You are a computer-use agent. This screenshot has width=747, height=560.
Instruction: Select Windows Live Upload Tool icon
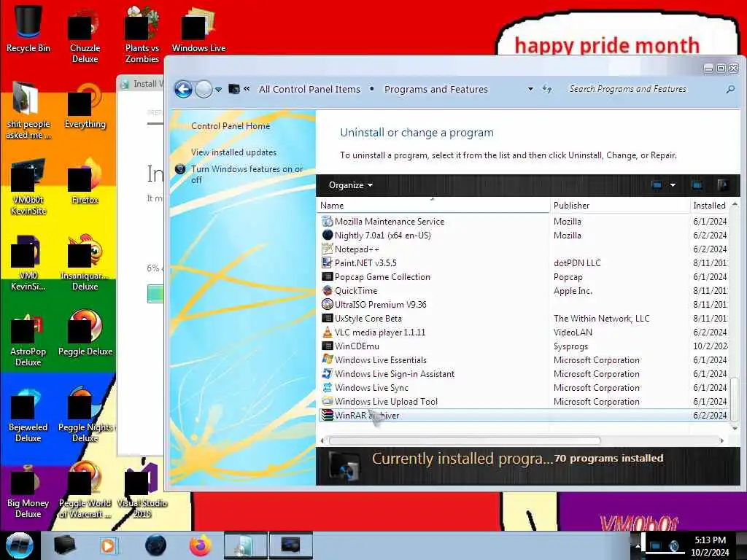(x=327, y=401)
